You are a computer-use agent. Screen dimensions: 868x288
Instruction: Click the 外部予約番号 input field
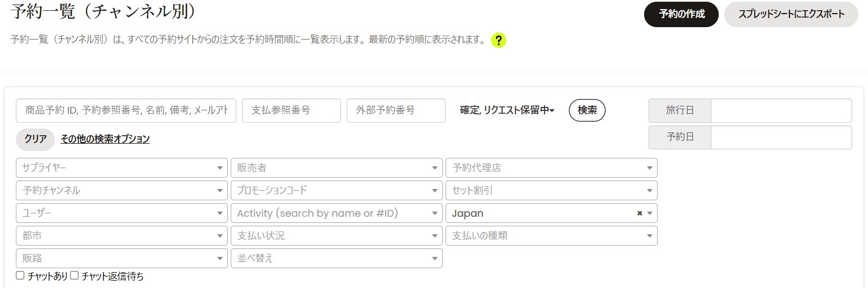[396, 110]
